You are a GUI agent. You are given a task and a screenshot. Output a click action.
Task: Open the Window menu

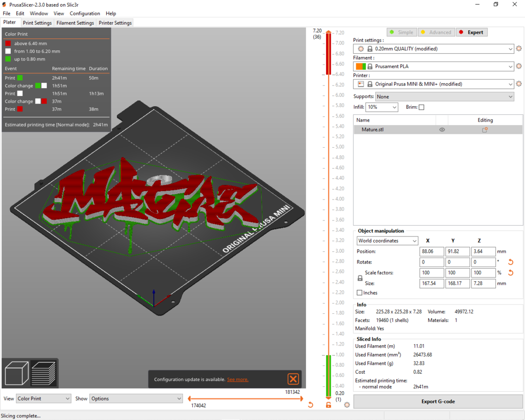tap(39, 13)
